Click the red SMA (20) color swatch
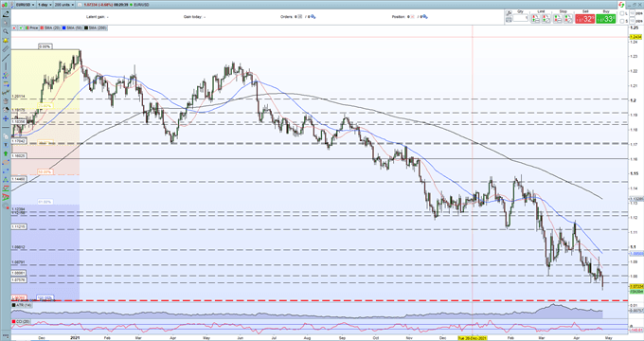 [43, 27]
